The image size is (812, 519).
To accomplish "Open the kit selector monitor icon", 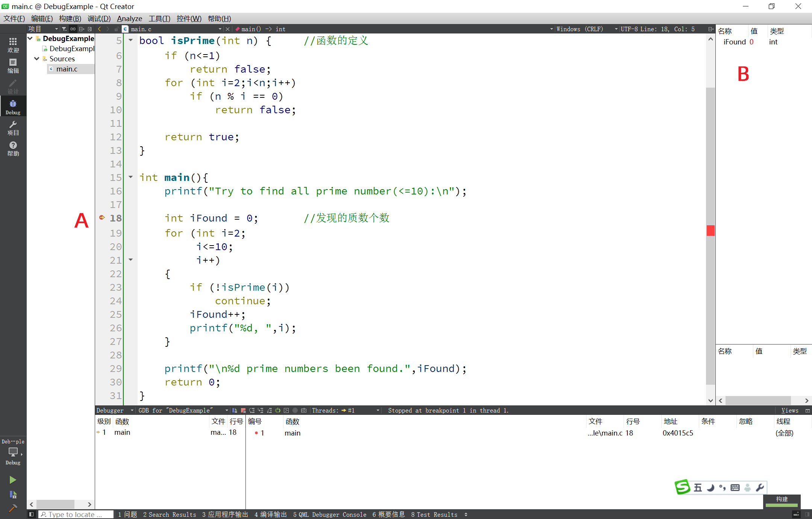I will coord(13,452).
